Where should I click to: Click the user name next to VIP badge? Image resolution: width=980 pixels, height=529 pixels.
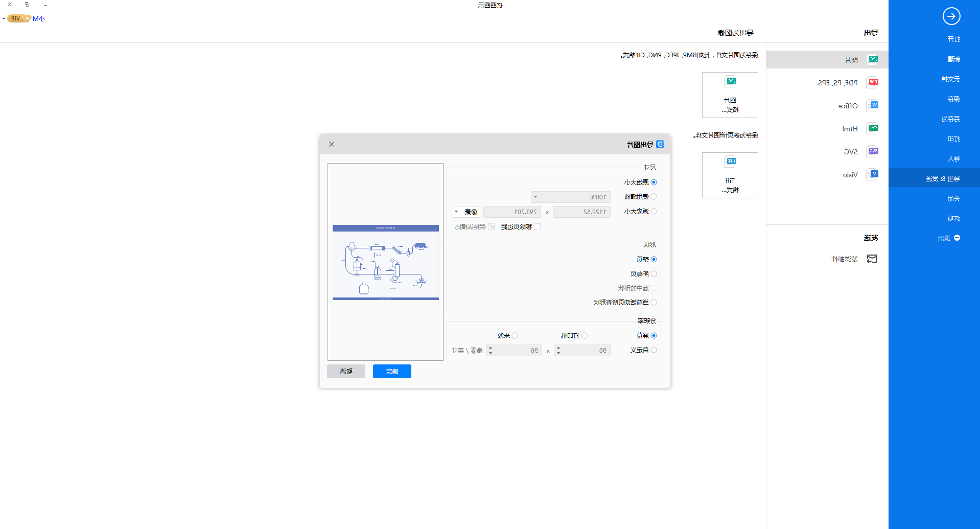(x=39, y=19)
